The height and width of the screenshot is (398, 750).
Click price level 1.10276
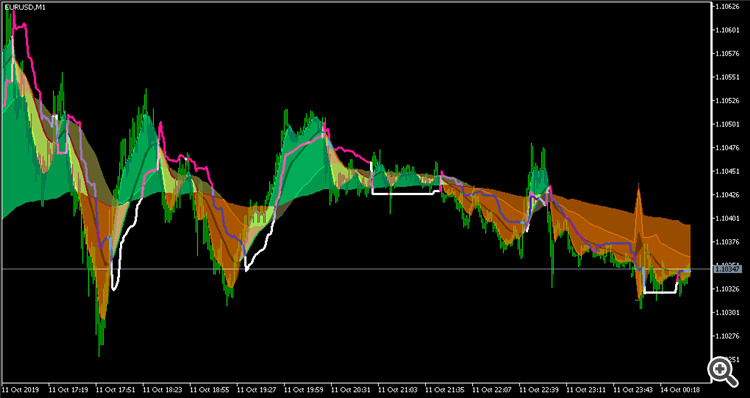tap(727, 336)
